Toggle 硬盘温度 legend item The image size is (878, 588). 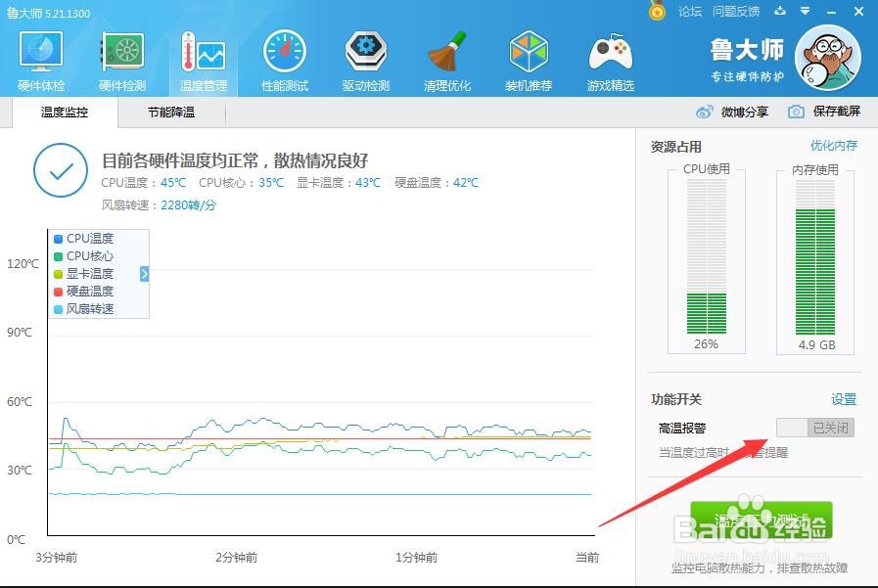click(x=84, y=292)
